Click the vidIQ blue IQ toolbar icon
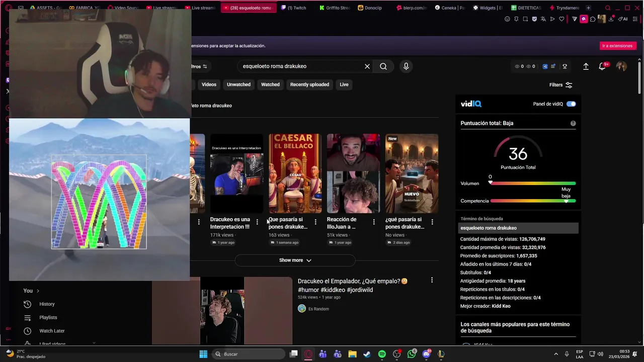The height and width of the screenshot is (362, 644). (545, 66)
